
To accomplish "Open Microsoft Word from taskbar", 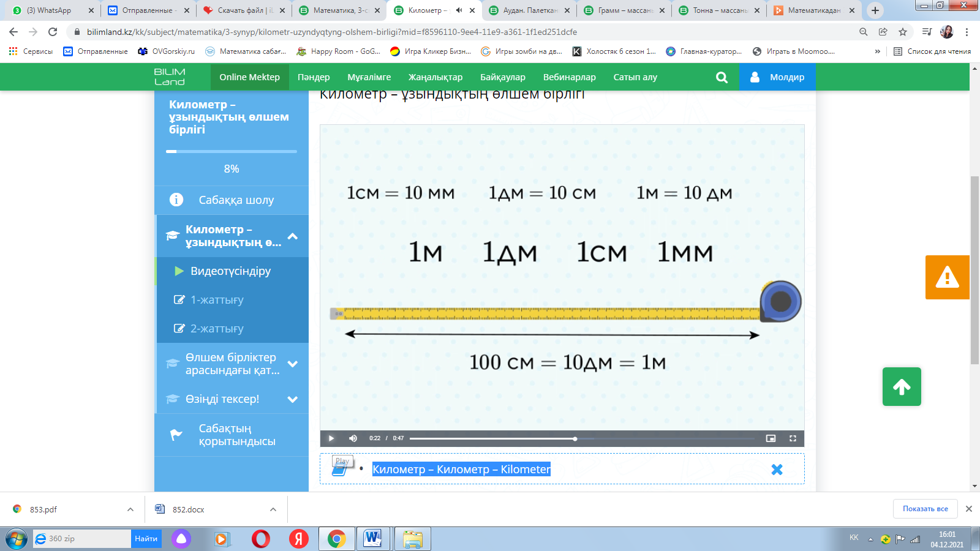I will pyautogui.click(x=373, y=539).
